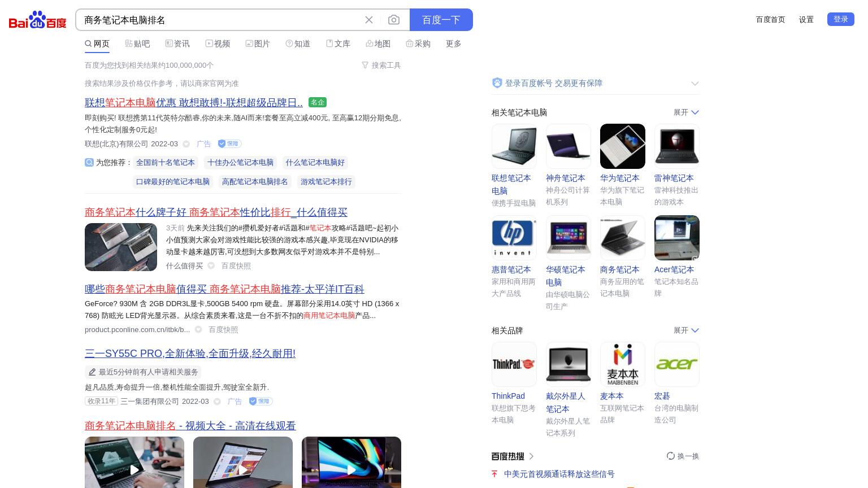Select suggestion 高配笔记本电脑排名
This screenshot has height=488, width=868.
coord(255,182)
